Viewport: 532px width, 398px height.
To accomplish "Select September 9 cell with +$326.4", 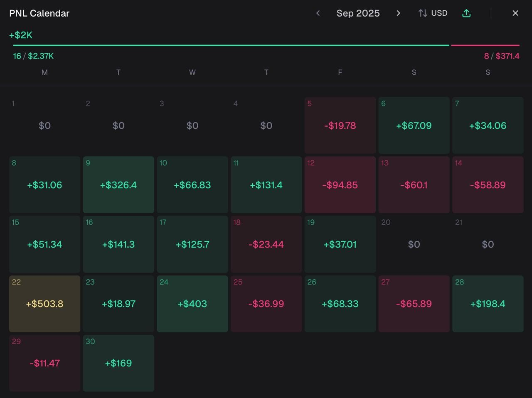I will tap(118, 185).
